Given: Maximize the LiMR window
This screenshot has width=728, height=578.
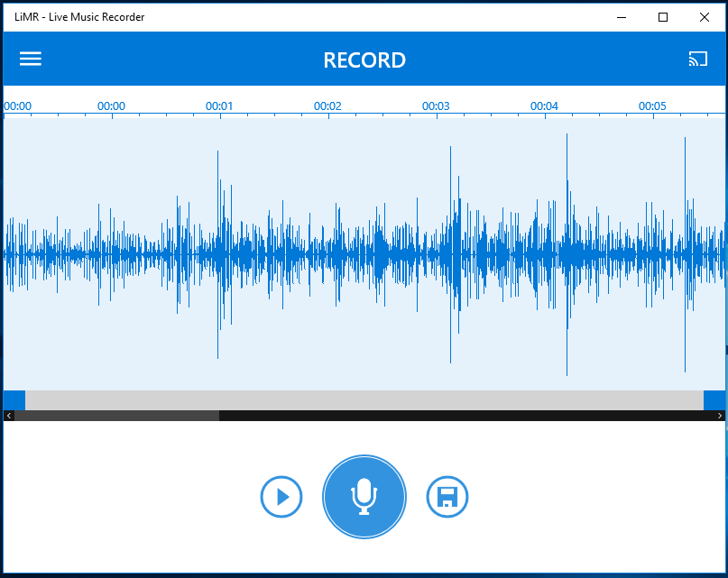Looking at the screenshot, I should coord(663,17).
